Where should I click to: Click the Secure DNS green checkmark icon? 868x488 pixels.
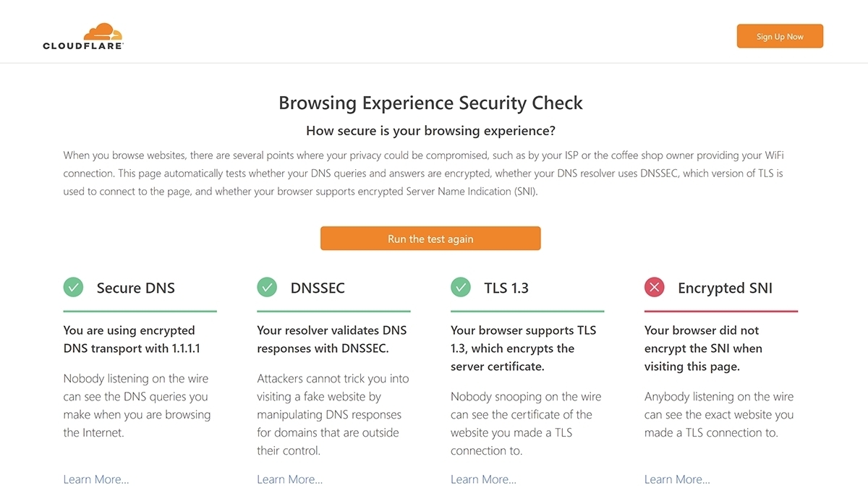(73, 288)
